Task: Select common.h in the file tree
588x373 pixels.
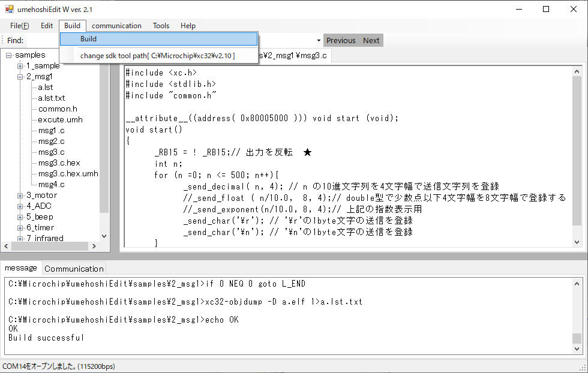Action: 58,109
